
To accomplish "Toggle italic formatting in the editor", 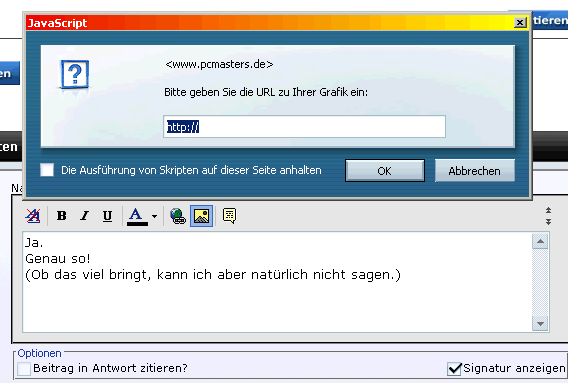I will tap(84, 216).
